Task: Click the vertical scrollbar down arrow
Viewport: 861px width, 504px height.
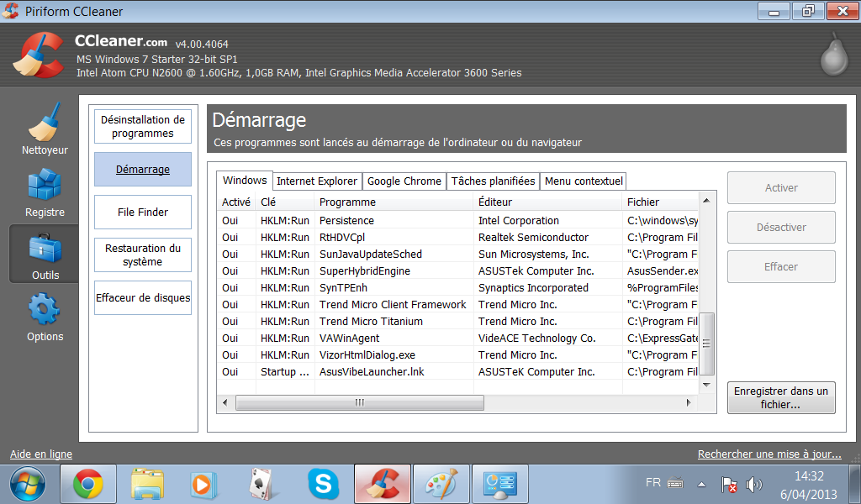Action: click(x=706, y=385)
